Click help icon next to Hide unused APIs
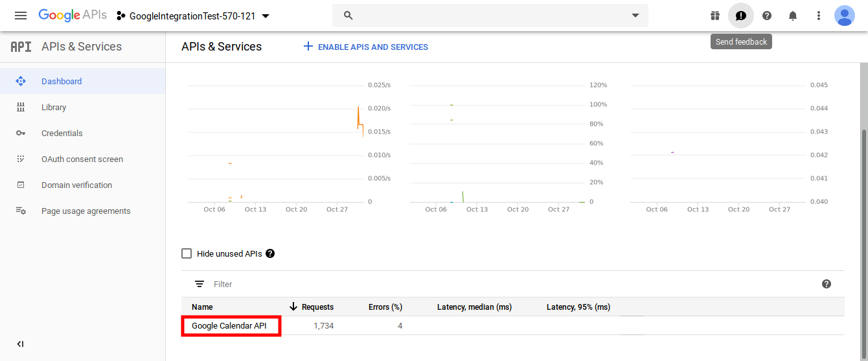 pyautogui.click(x=270, y=253)
